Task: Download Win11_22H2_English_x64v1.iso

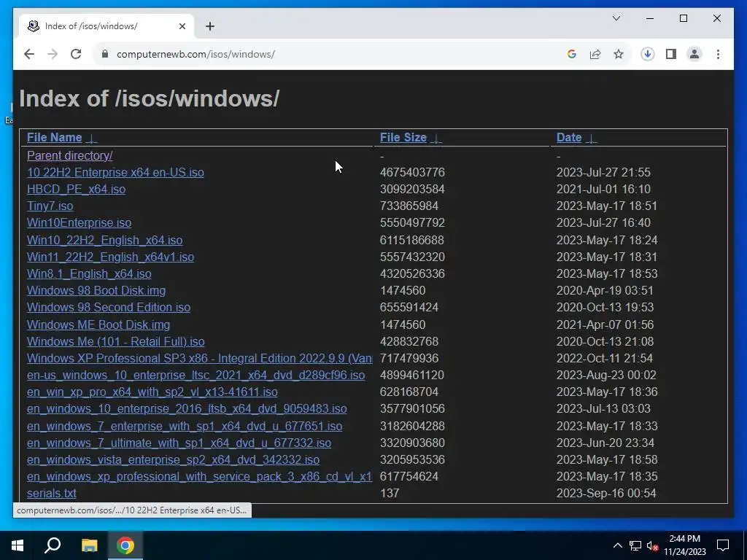Action: 111,257
